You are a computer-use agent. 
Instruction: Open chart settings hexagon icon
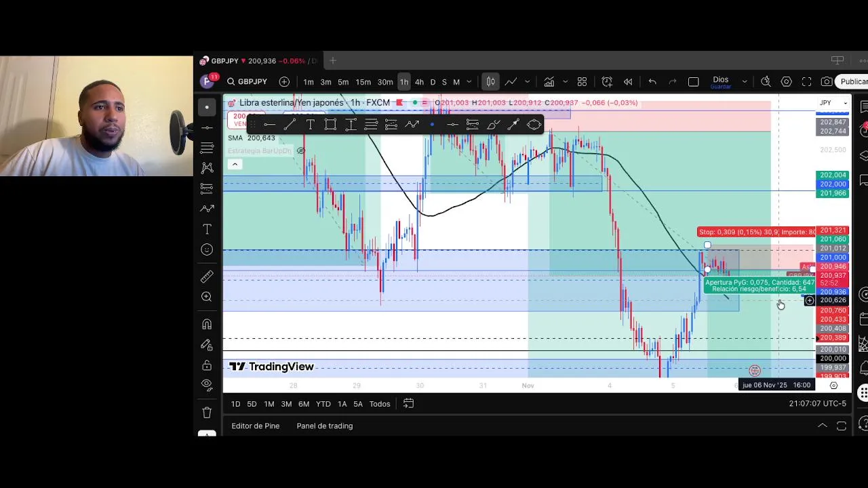tap(787, 82)
